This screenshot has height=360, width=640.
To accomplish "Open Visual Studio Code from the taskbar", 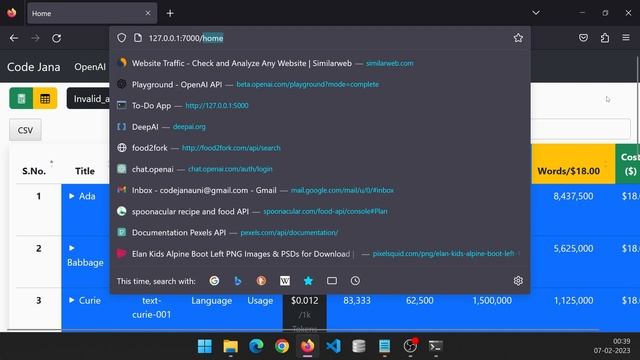I will [333, 346].
